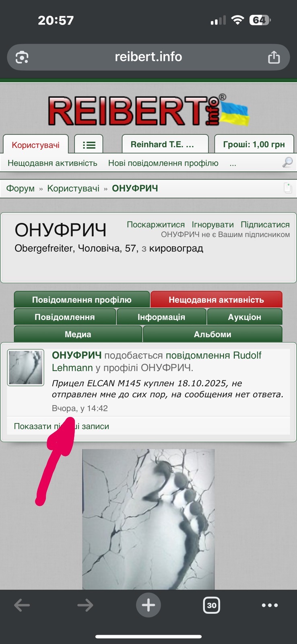Switch to the Альбоми tab
This screenshot has width=297, height=644.
(x=212, y=334)
